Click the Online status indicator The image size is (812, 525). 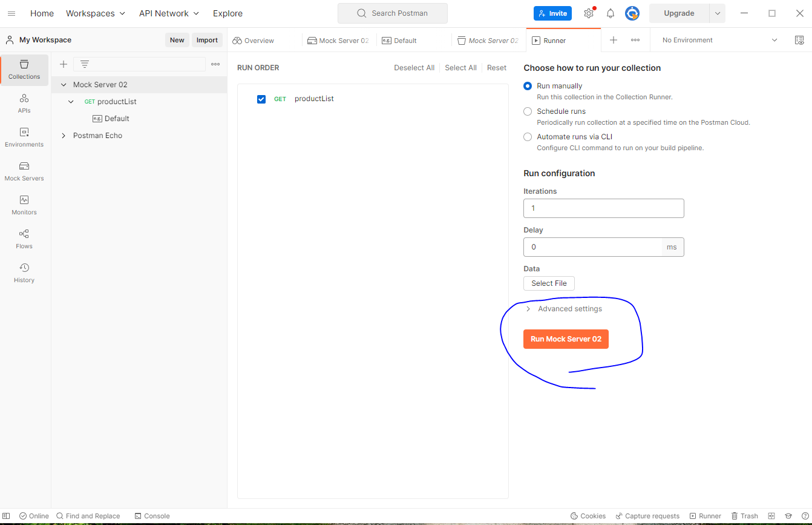tap(34, 516)
